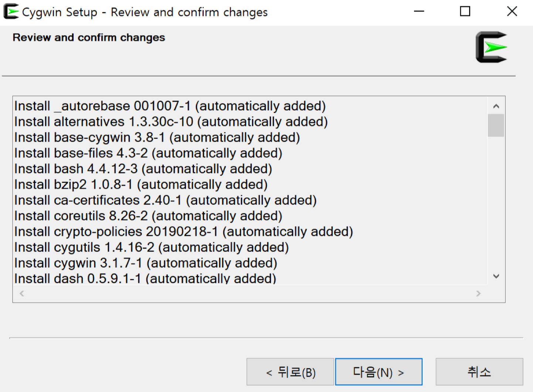Select the 'Install cygutils 1.4.16-2' line
Image resolution: width=533 pixels, height=392 pixels.
[x=152, y=247]
